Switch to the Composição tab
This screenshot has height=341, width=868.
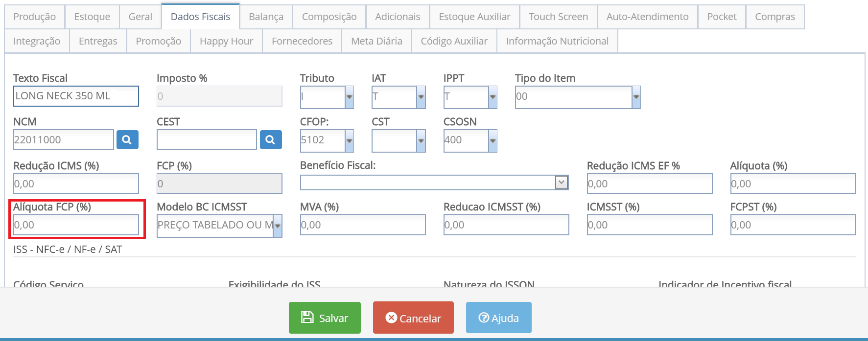point(329,17)
